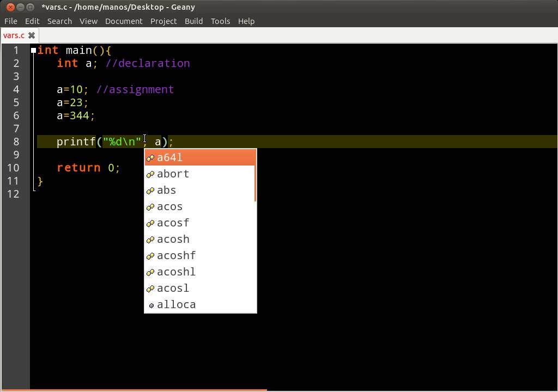Viewport: 558px width, 392px height.
Task: Click the function icon beside acos
Action: [150, 207]
